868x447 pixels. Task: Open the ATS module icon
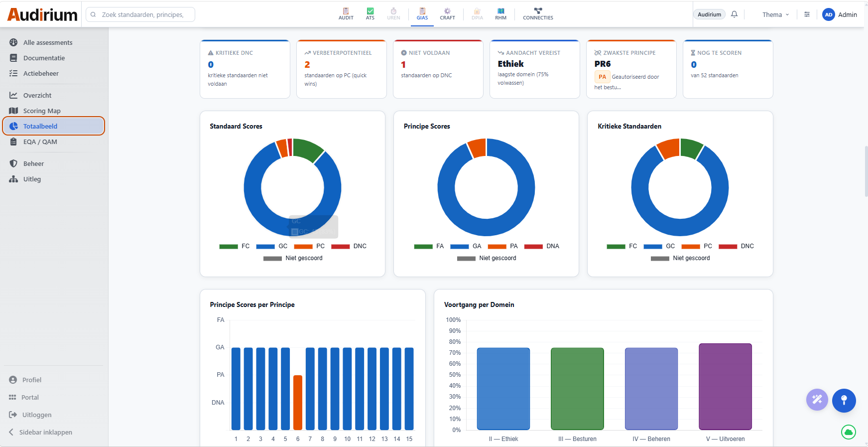[x=370, y=14]
